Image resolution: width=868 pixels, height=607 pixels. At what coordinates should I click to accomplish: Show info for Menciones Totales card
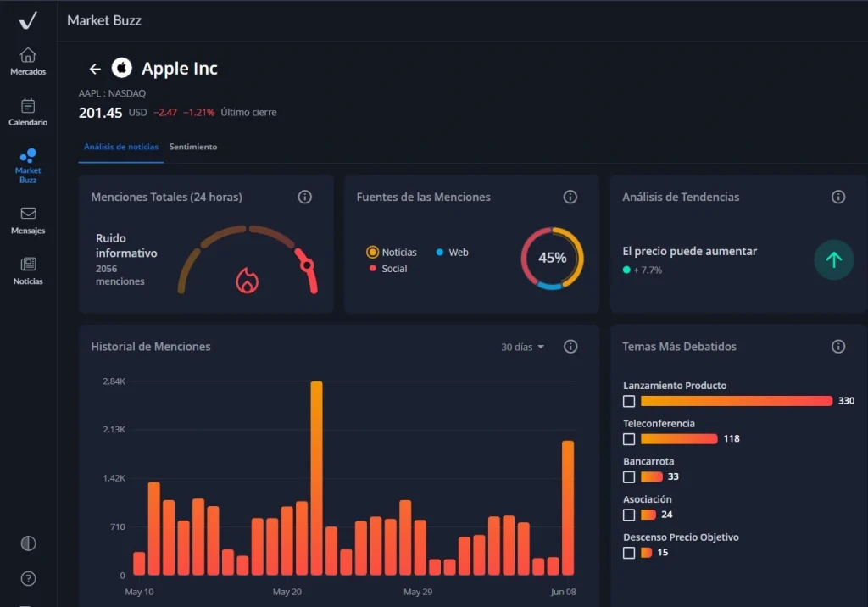[x=305, y=197]
